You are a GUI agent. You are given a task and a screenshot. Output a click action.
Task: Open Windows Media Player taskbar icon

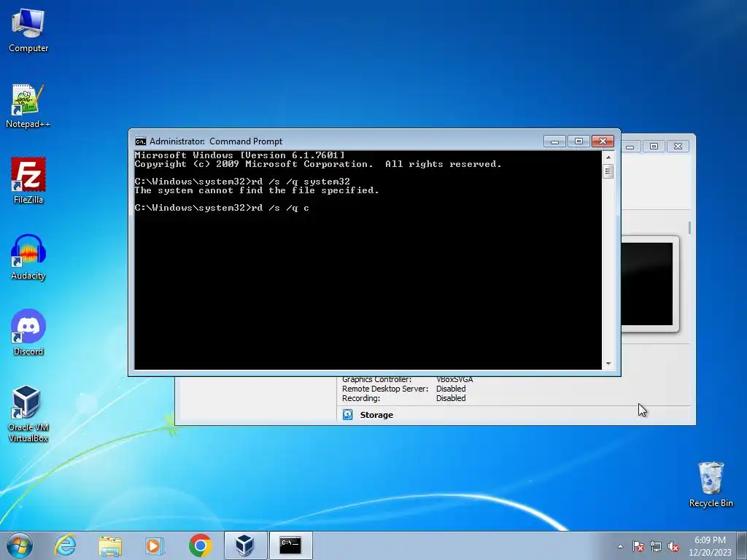coord(155,545)
